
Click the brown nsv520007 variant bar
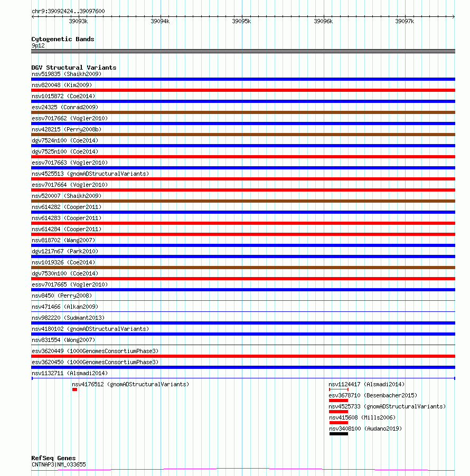coord(243,201)
